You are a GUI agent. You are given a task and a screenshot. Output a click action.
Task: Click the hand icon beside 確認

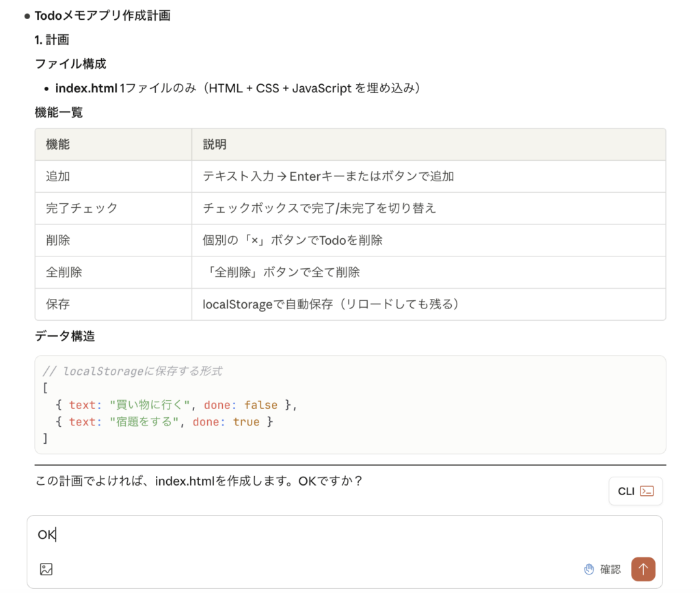[x=589, y=569]
